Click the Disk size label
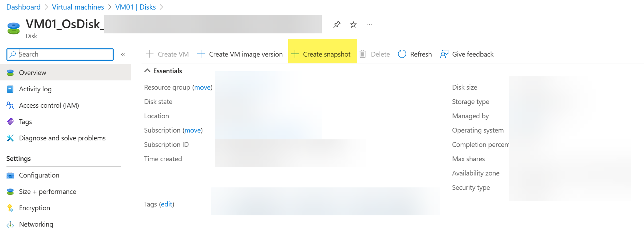Image resolution: width=644 pixels, height=230 pixels. (464, 88)
